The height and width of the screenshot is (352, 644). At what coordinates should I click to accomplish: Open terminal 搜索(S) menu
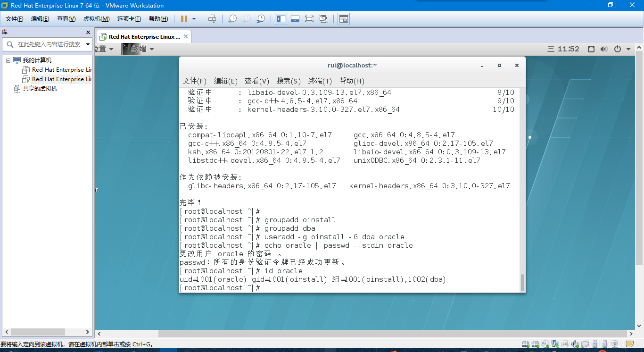coord(289,81)
